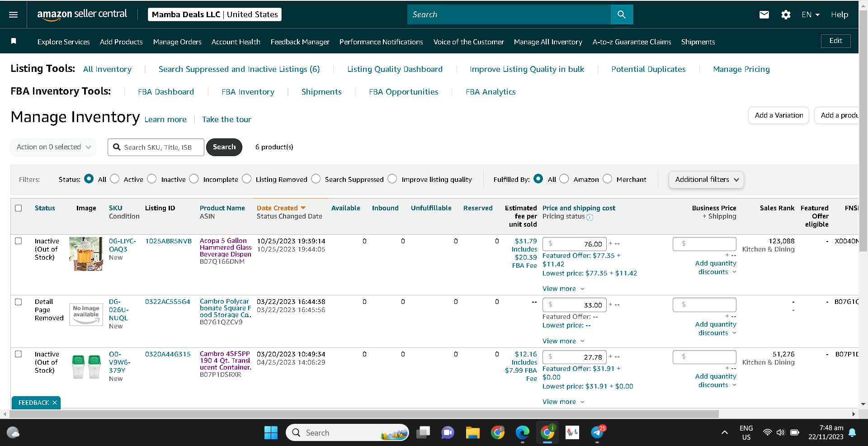
Task: Choose the Listing Removed status filter
Action: (x=247, y=179)
